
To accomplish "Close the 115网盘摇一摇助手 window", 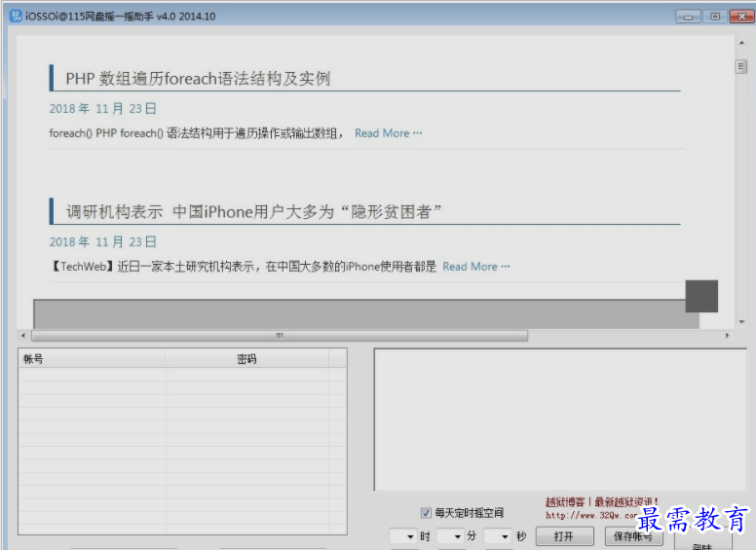I will [x=742, y=17].
